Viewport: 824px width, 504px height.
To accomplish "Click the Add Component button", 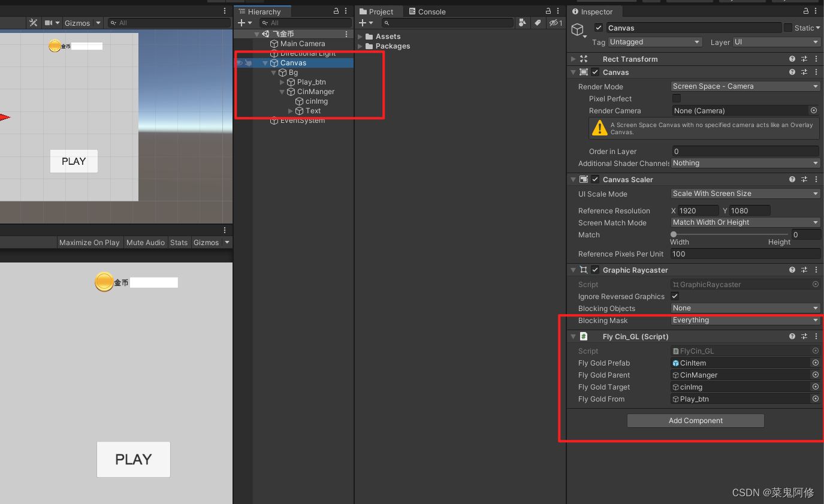I will coord(695,420).
